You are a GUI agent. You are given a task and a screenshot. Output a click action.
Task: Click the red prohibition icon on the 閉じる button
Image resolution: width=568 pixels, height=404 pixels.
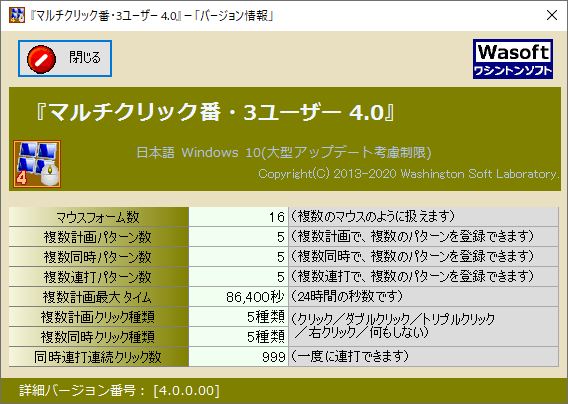[42, 59]
